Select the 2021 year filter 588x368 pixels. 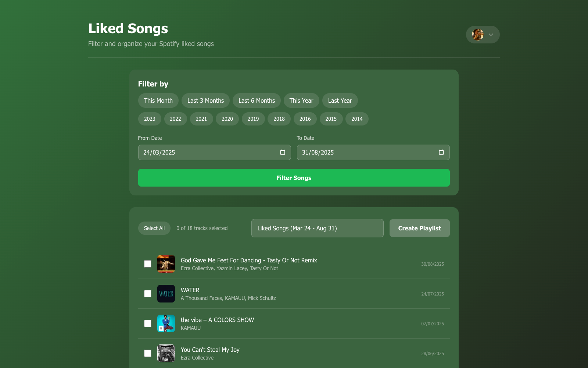(x=201, y=119)
